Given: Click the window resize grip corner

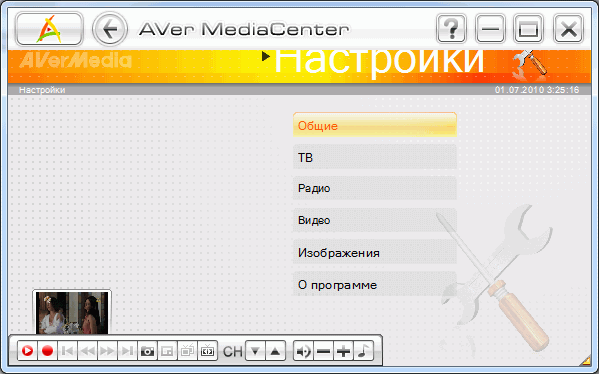Looking at the screenshot, I should point(585,359).
